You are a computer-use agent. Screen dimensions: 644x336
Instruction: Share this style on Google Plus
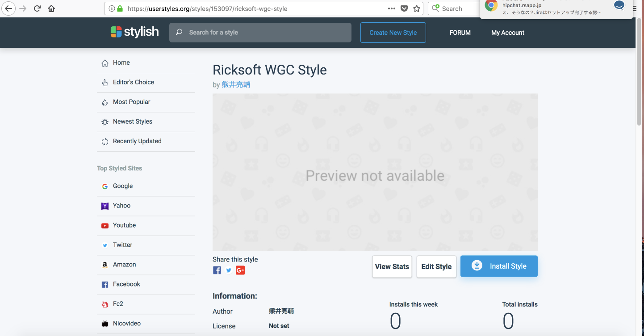click(x=240, y=270)
